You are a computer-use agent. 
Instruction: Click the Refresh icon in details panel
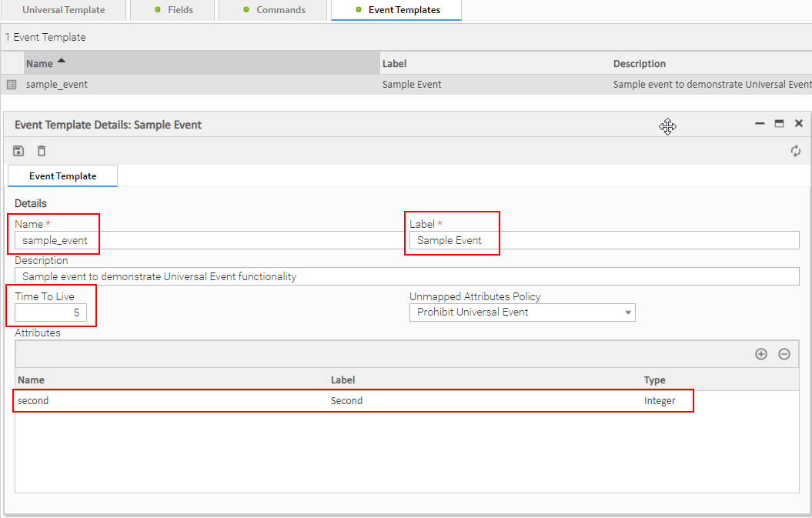795,151
